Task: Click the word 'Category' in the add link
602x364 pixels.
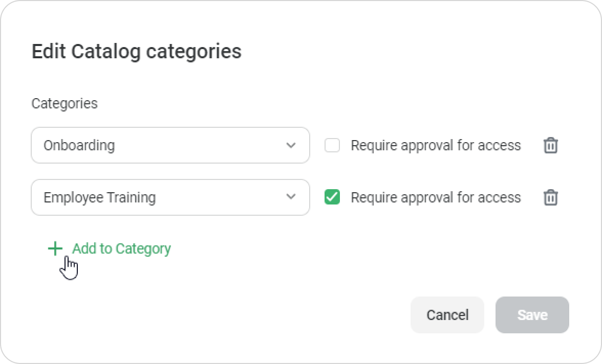Action: click(x=143, y=248)
